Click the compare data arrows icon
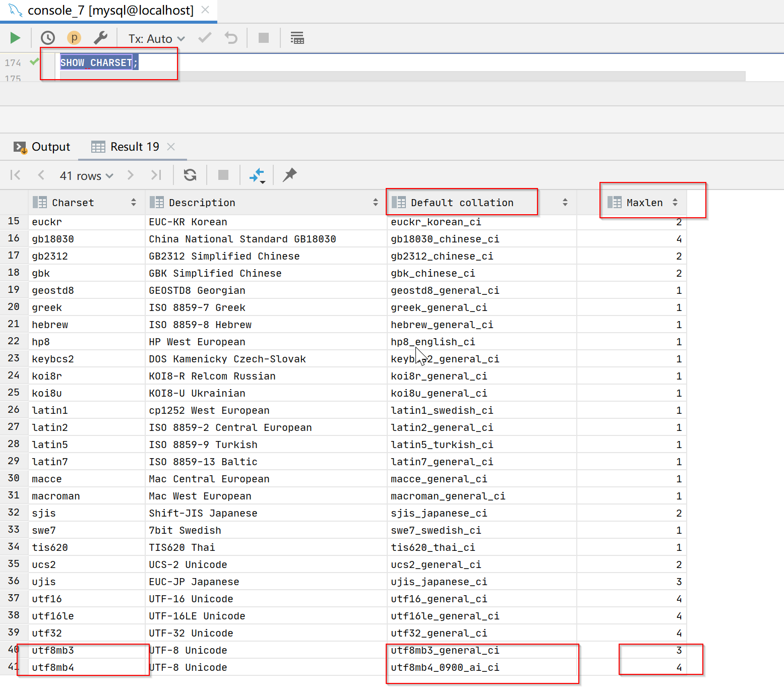Image resolution: width=784 pixels, height=693 pixels. (x=257, y=175)
